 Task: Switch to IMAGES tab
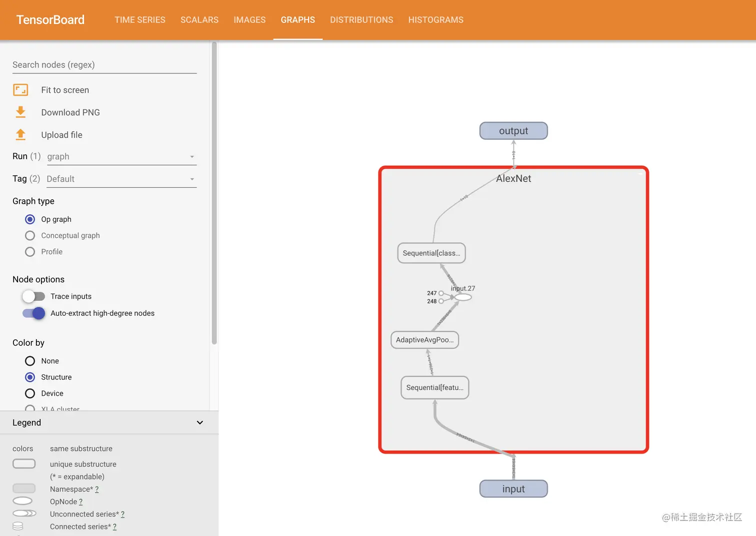pos(249,20)
